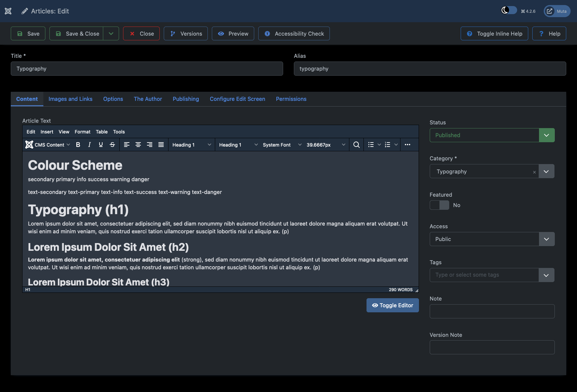The height and width of the screenshot is (392, 577).
Task: Click the Version Note input field
Action: click(492, 347)
